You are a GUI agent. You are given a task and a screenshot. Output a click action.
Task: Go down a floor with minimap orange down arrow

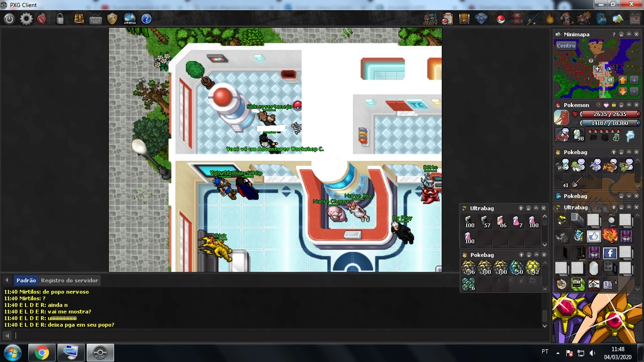pos(623,91)
